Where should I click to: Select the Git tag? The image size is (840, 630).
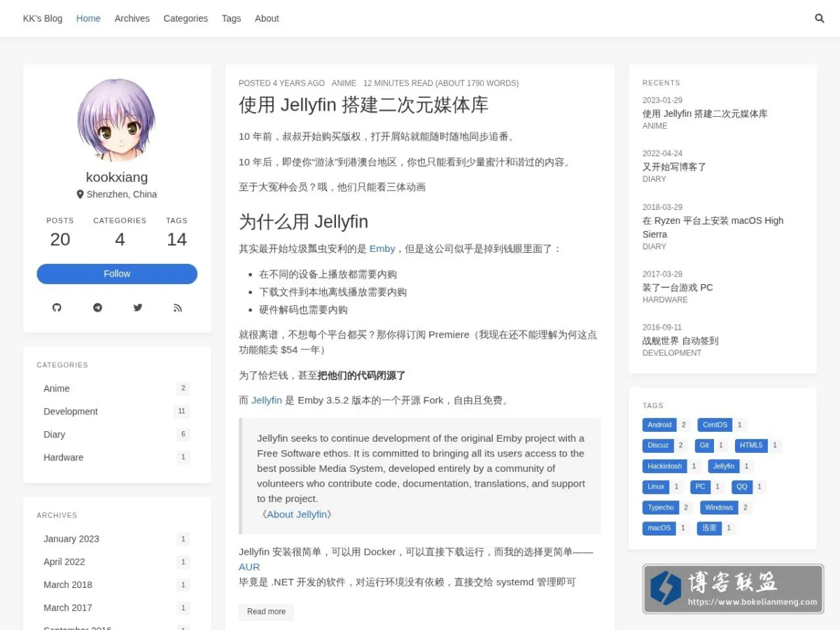pyautogui.click(x=704, y=445)
